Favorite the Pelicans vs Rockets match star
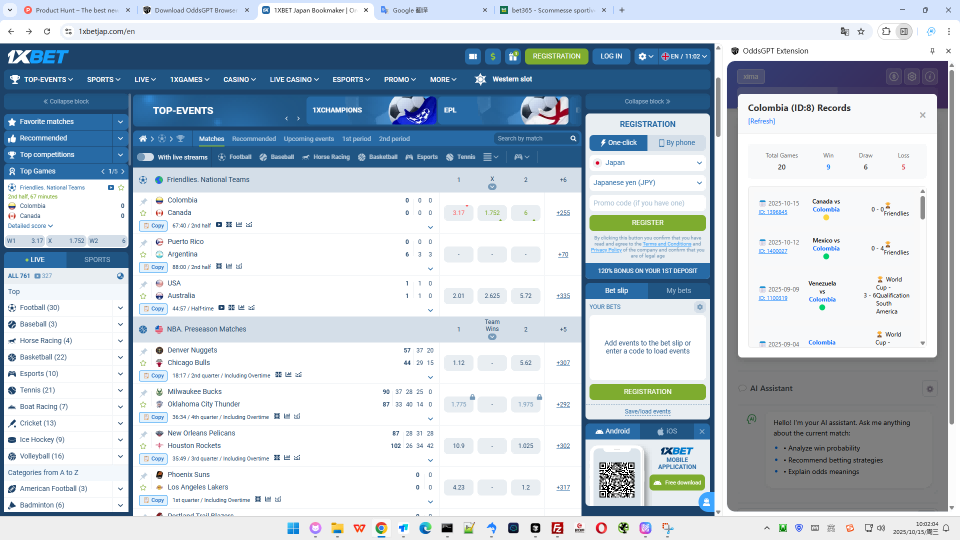This screenshot has height=540, width=960. click(x=143, y=446)
